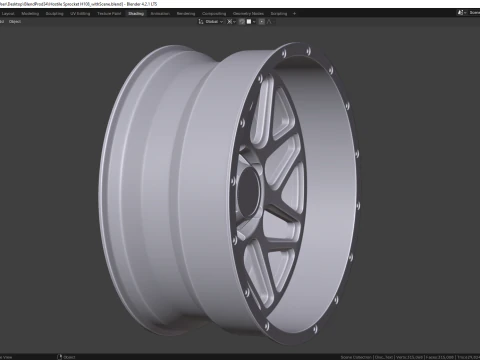Viewport: 480px width, 360px height.
Task: Open the Geometry Nodes workspace tab
Action: click(x=248, y=14)
